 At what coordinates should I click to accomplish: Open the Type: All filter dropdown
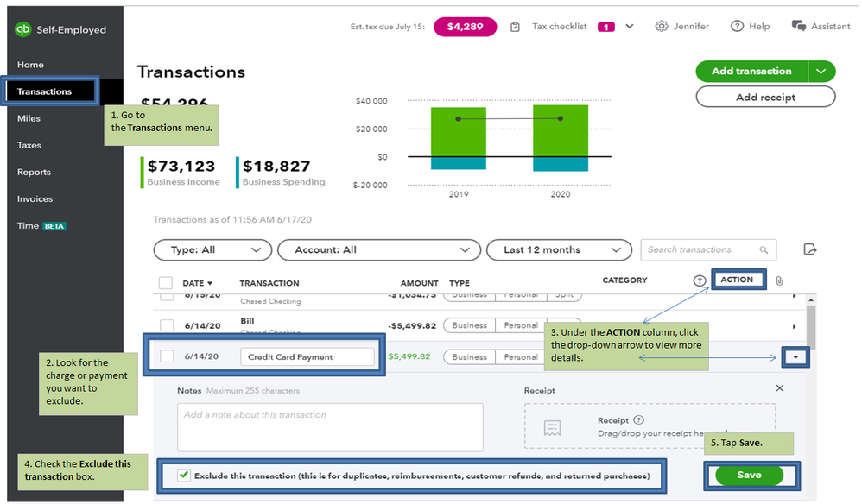tap(212, 249)
